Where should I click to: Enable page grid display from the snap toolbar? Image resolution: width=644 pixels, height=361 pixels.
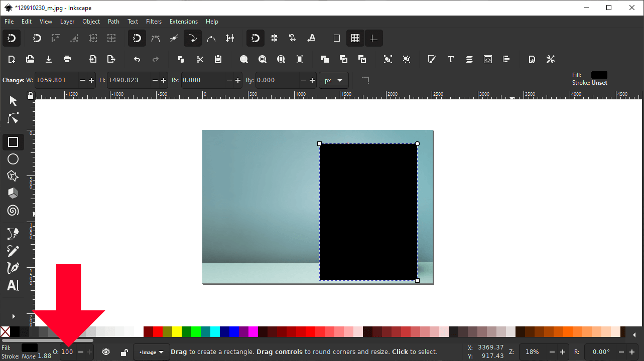[x=355, y=38]
